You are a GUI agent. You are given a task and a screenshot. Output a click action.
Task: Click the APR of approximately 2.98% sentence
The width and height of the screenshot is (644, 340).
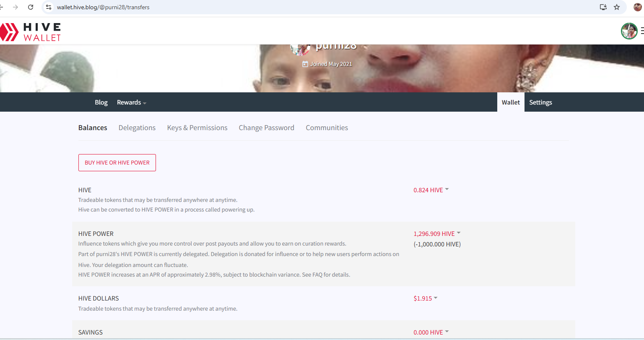214,275
